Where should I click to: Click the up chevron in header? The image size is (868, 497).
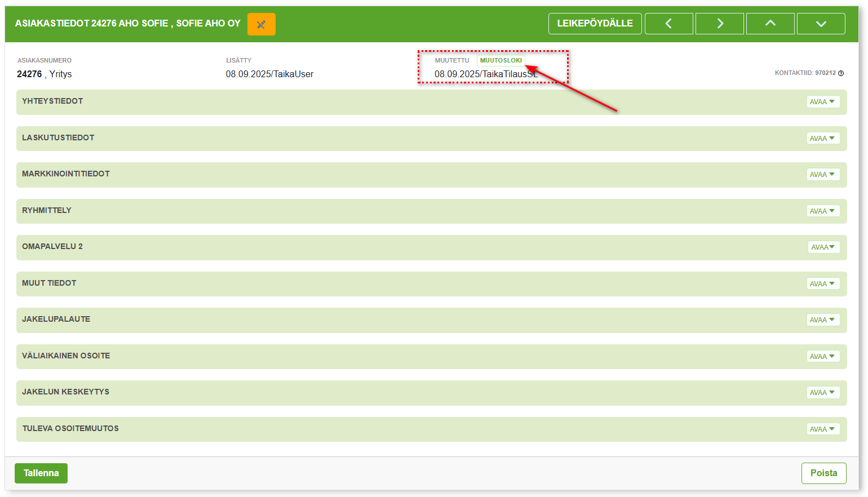770,24
